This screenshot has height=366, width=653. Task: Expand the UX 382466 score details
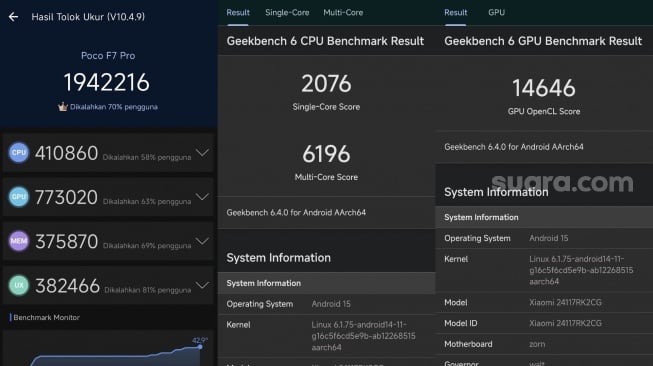202,285
